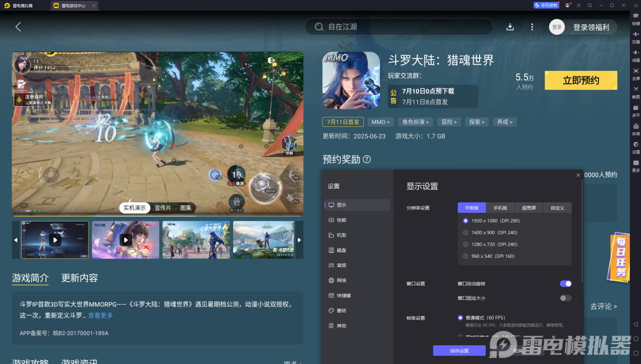Open 更多 tools in right sidebar
The width and height of the screenshot is (641, 364).
click(636, 165)
